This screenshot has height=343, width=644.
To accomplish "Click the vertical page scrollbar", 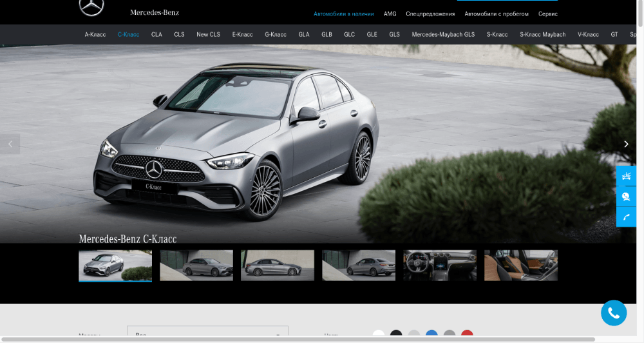I will 640,13.
